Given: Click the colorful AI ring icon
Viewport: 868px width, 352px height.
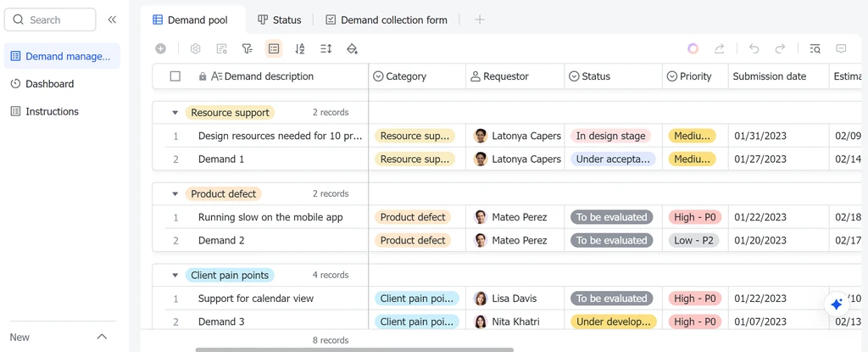Looking at the screenshot, I should coord(693,49).
